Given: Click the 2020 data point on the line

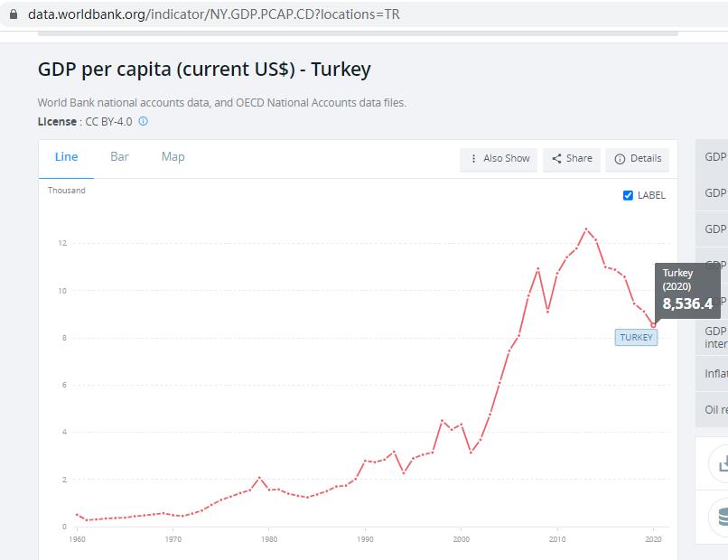Looking at the screenshot, I should pos(653,325).
